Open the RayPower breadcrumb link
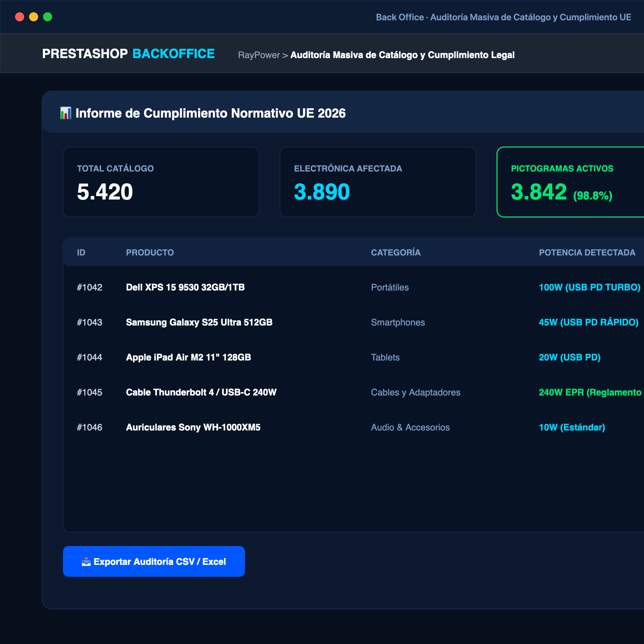Screen dimensions: 644x644 [x=259, y=55]
